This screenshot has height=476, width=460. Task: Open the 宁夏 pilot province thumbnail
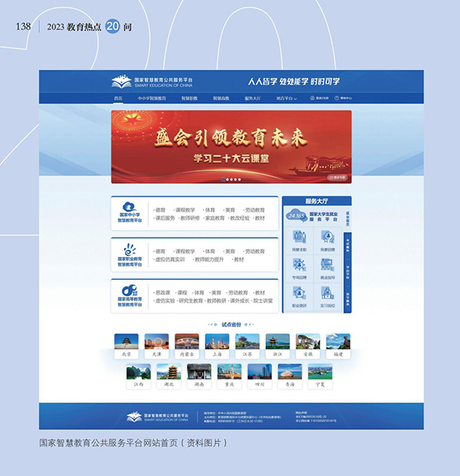[320, 376]
